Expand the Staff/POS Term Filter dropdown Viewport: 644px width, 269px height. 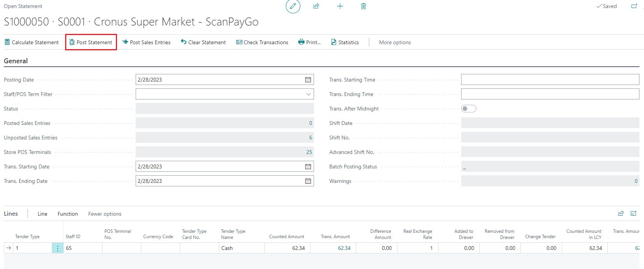[x=308, y=94]
